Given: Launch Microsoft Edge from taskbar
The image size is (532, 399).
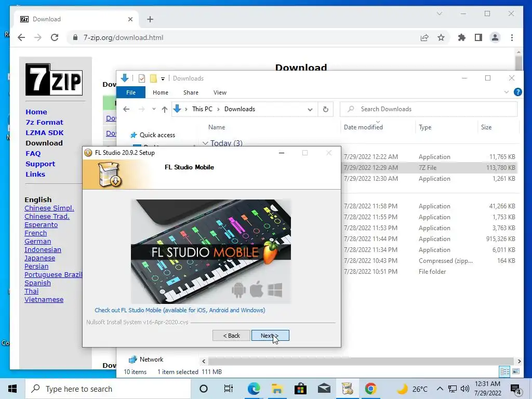Looking at the screenshot, I should (x=254, y=389).
